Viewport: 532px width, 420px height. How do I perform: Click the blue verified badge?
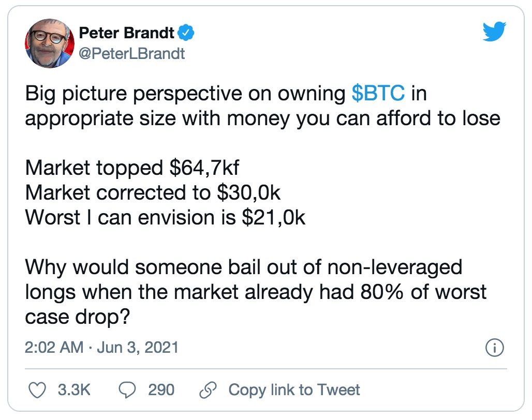186,33
